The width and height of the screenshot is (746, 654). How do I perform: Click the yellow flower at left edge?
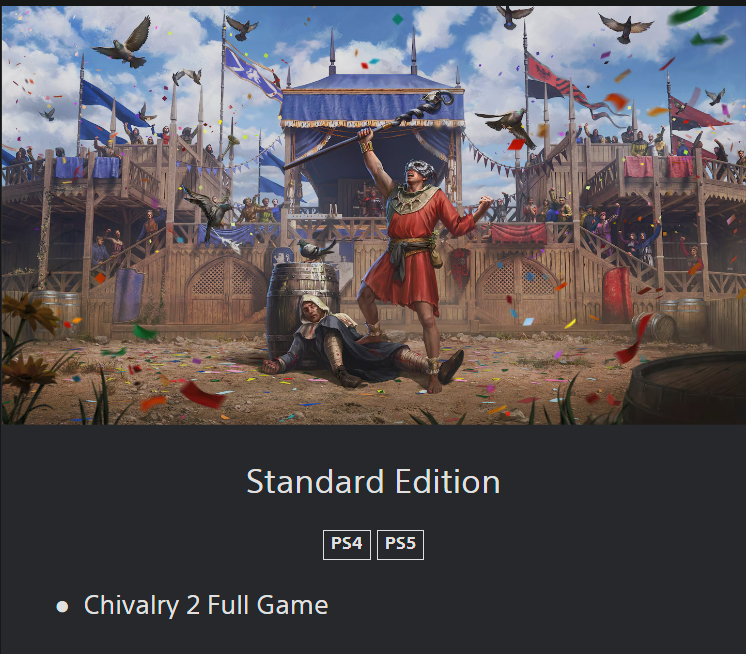click(31, 311)
